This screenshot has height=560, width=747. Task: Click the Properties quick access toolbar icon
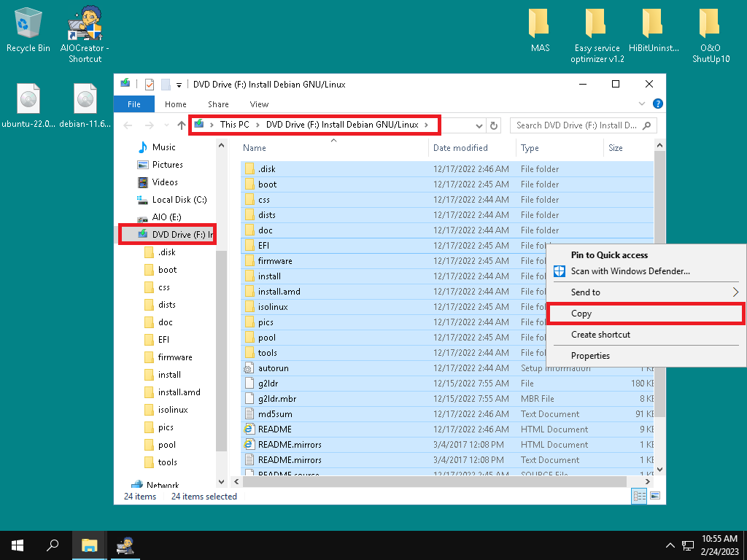click(x=150, y=85)
